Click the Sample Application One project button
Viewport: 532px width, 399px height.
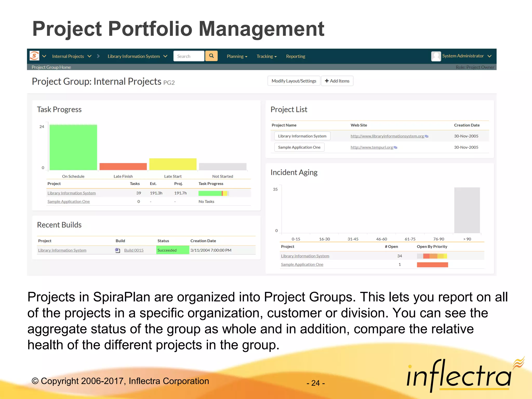[299, 147]
